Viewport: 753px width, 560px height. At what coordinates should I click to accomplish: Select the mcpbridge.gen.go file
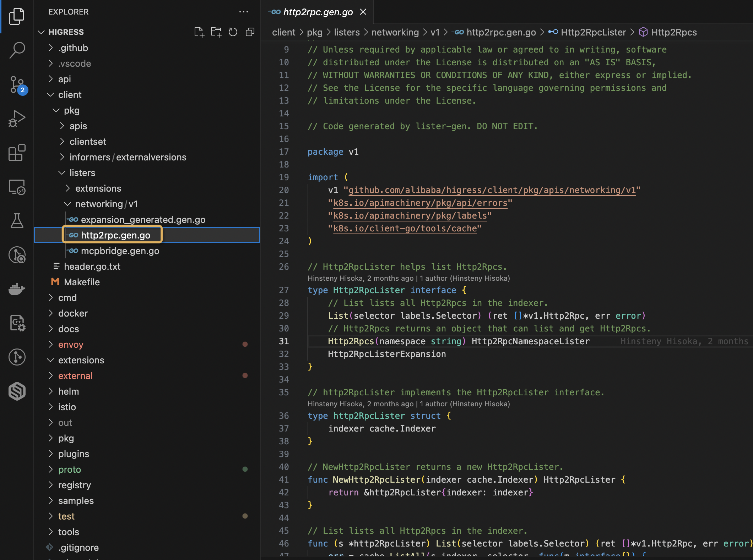[x=120, y=251]
